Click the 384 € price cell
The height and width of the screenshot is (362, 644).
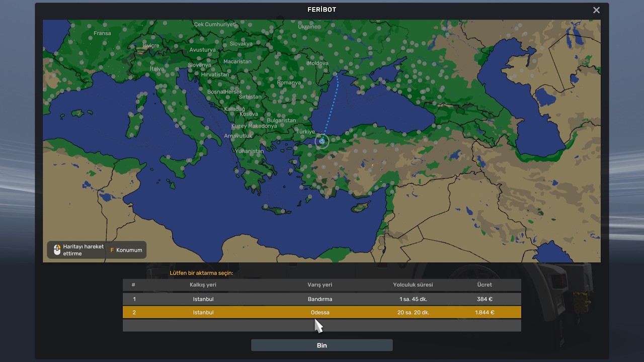pyautogui.click(x=485, y=299)
